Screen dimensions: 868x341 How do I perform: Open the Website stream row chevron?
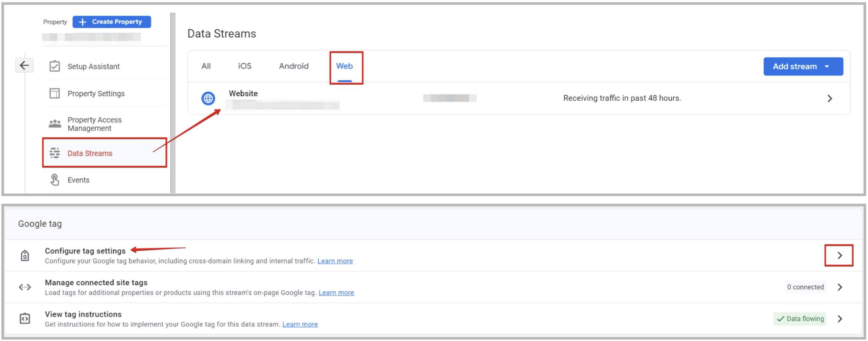830,98
